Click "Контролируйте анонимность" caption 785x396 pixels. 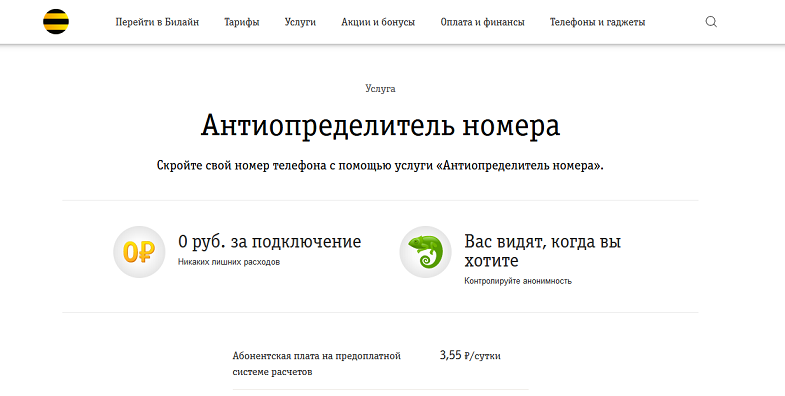click(518, 281)
